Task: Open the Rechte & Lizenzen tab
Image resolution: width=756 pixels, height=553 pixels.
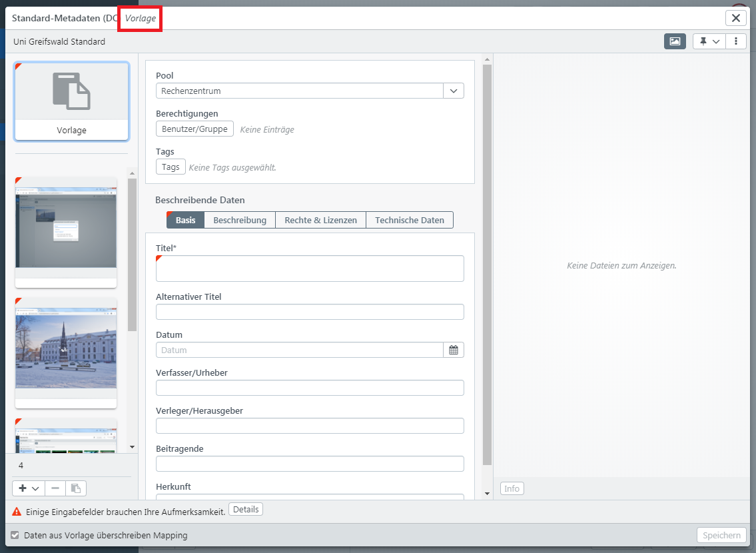Action: coord(320,220)
